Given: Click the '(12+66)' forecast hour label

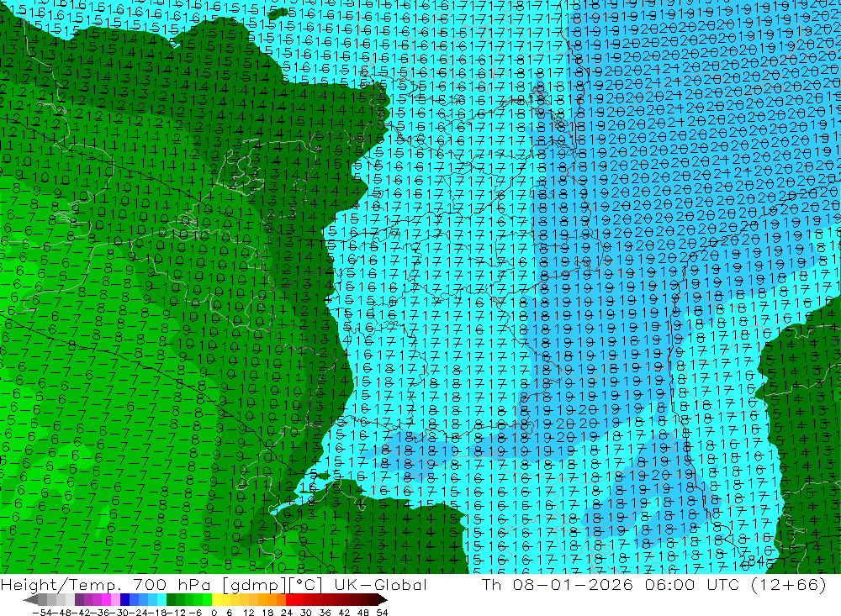Looking at the screenshot, I should point(787,584).
